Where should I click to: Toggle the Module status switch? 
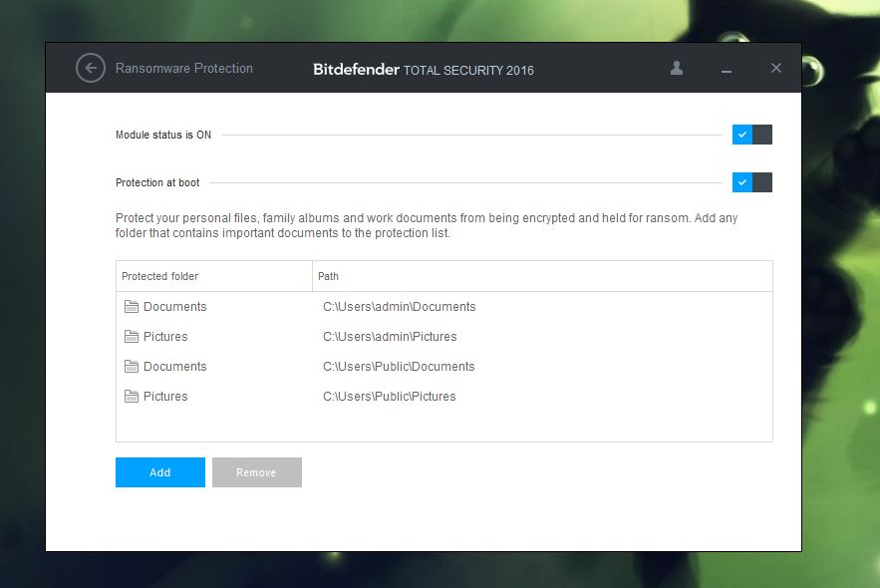coord(752,135)
